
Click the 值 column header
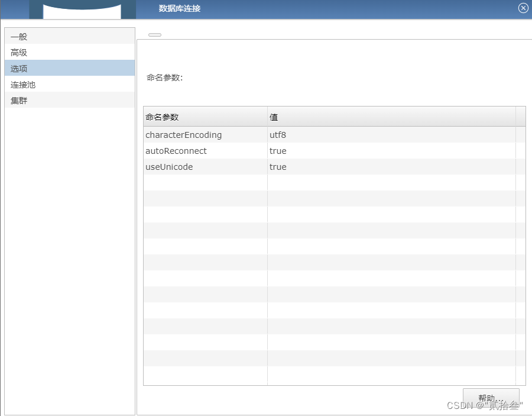coord(391,117)
